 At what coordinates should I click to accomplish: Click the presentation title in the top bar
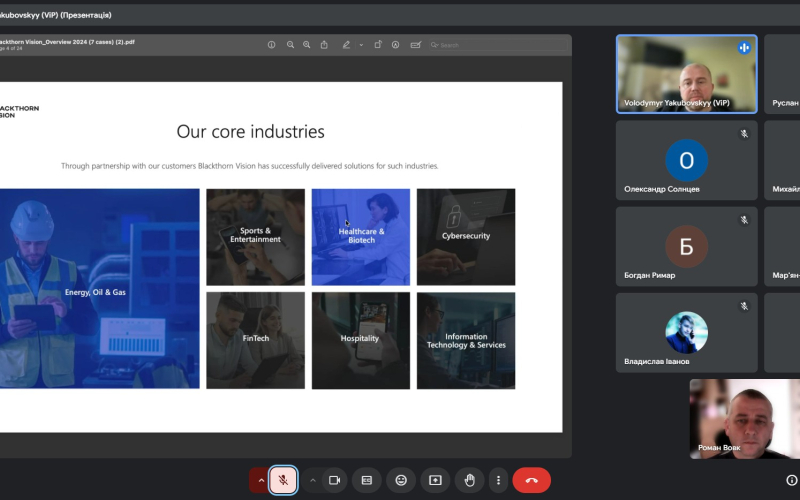[x=56, y=15]
